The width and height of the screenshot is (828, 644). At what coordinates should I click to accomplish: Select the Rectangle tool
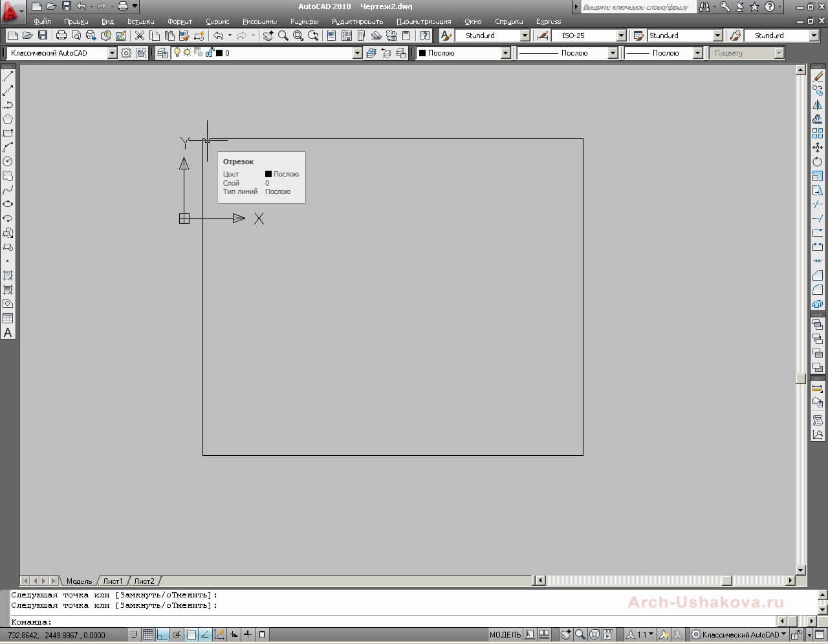point(8,133)
